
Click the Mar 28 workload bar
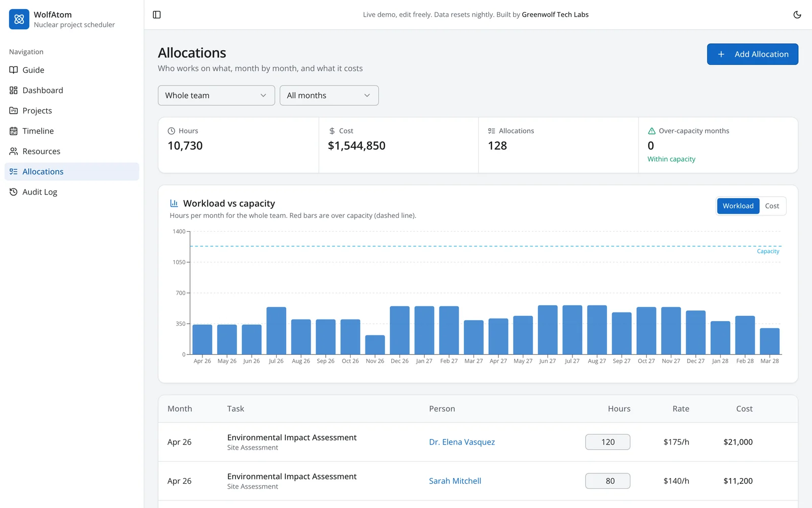[769, 341]
